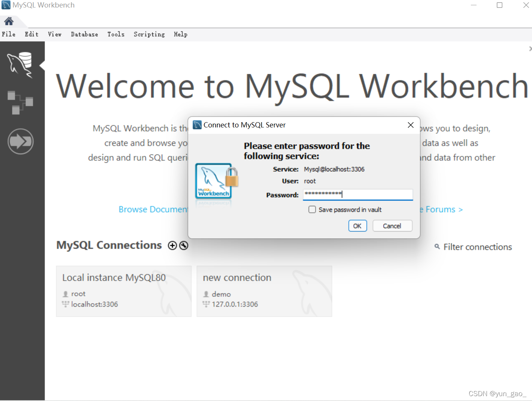Enable Save password in vault checkbox
This screenshot has height=401, width=532.
tap(312, 209)
